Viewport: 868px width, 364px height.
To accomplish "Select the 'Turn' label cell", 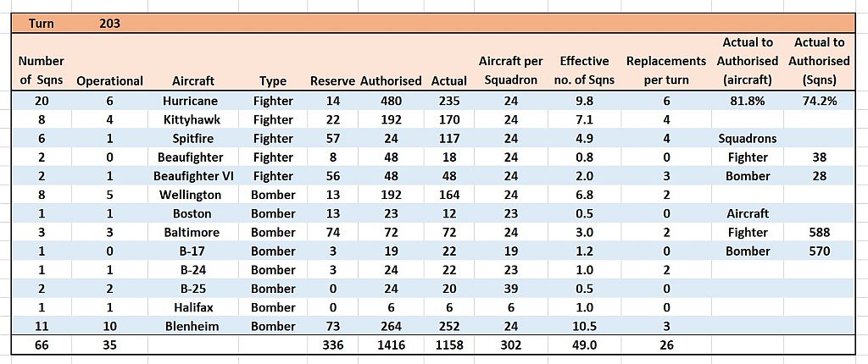I will [x=42, y=24].
